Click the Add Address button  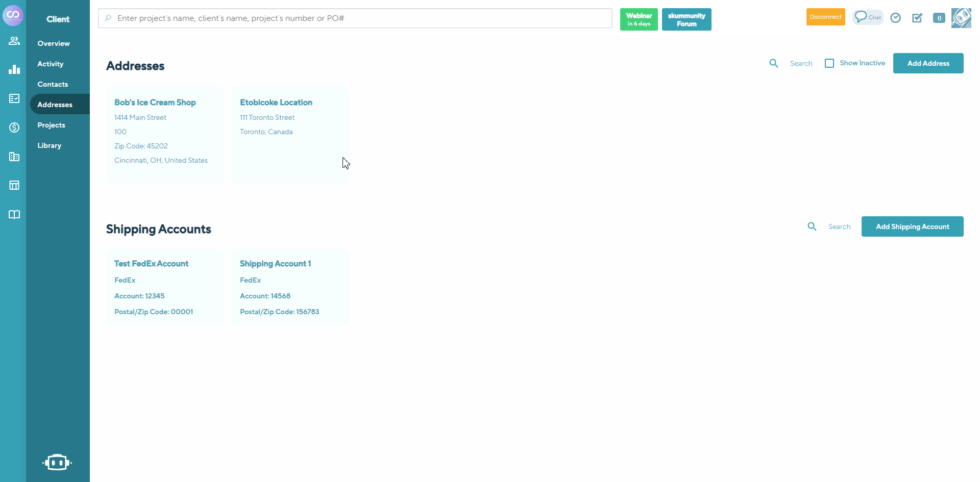(928, 63)
